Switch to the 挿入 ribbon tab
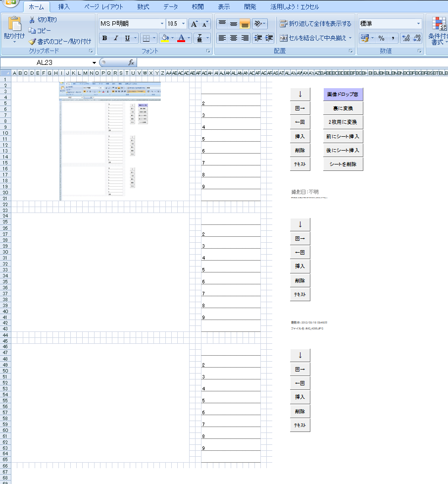448x484 pixels. (x=64, y=7)
